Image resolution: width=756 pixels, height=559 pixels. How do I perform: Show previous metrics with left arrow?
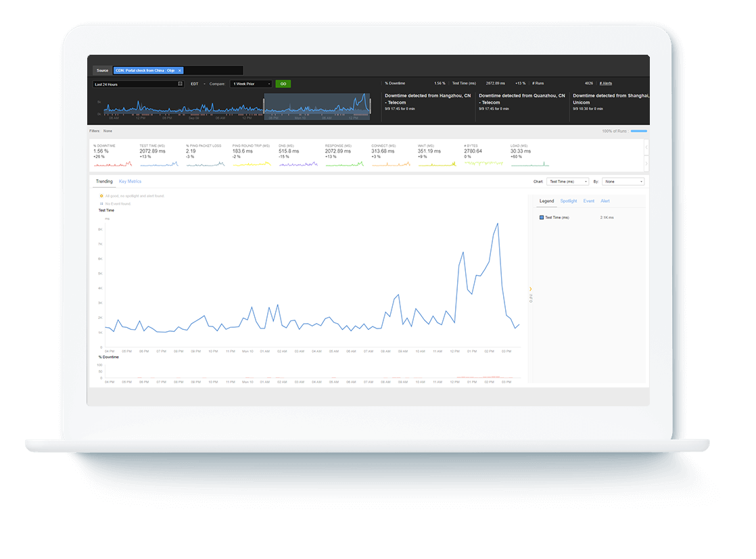646,147
